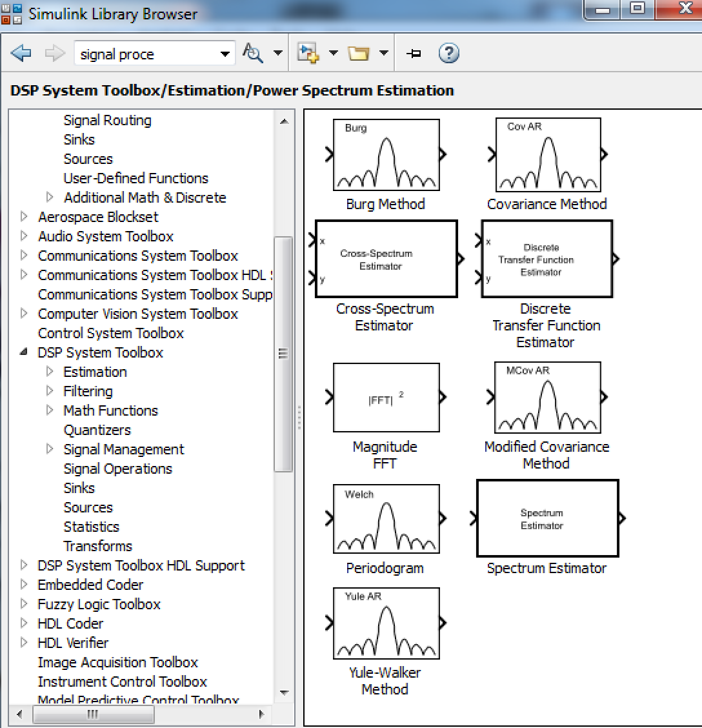Expand the Signal Management subtree arrow
Image resolution: width=702 pixels, height=728 pixels.
[50, 449]
